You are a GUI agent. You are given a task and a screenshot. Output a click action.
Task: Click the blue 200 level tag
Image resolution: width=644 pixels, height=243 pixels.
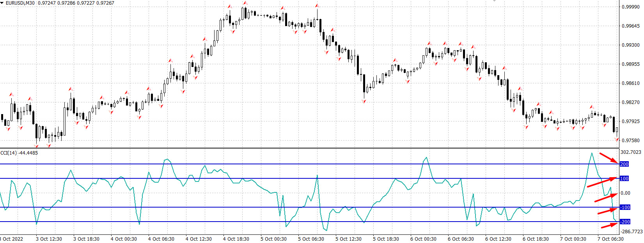click(624, 164)
